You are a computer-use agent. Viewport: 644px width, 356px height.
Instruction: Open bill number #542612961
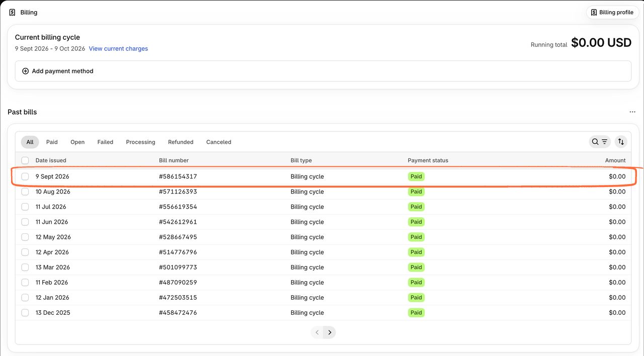pyautogui.click(x=178, y=222)
